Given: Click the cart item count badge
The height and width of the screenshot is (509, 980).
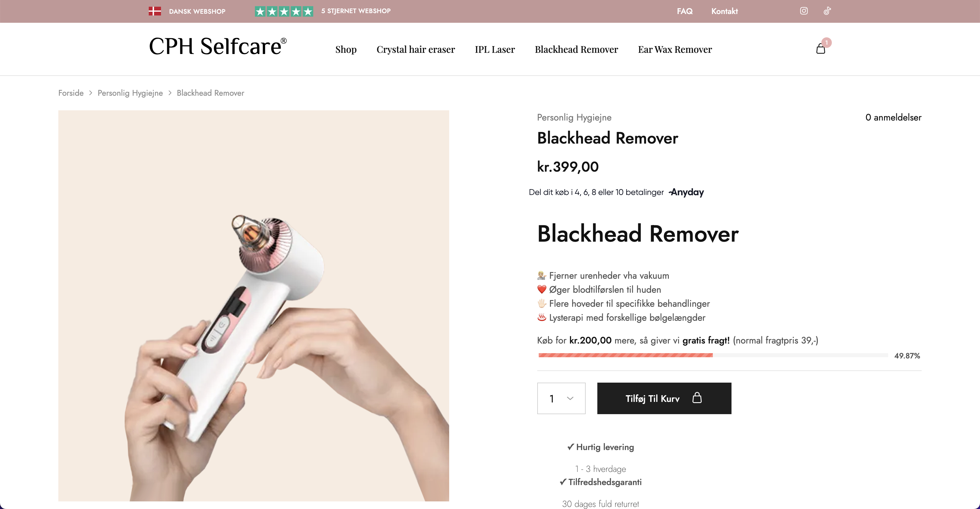Looking at the screenshot, I should coord(826,43).
